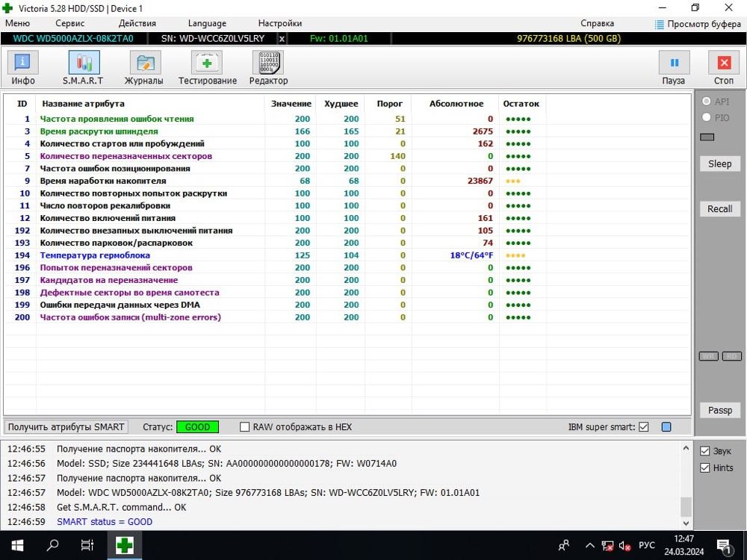Click the Значение column header
Screen dimensions: 747x560
coord(291,104)
